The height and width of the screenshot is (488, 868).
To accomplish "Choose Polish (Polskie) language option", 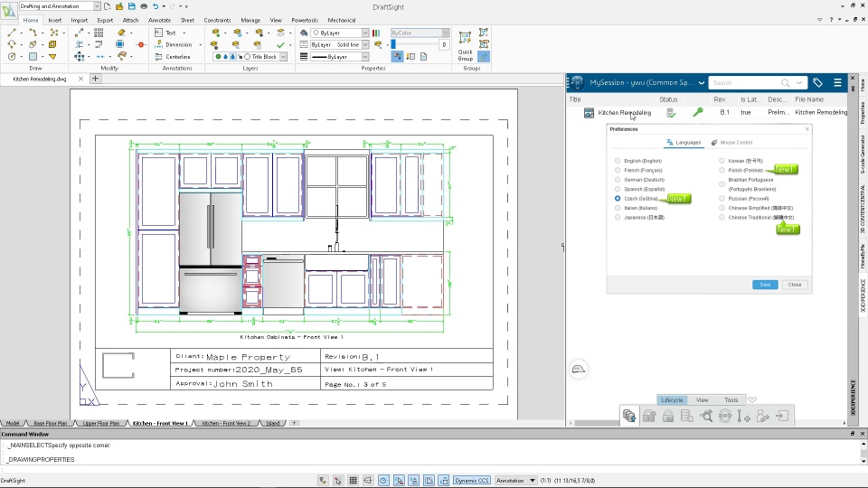I will [x=722, y=170].
